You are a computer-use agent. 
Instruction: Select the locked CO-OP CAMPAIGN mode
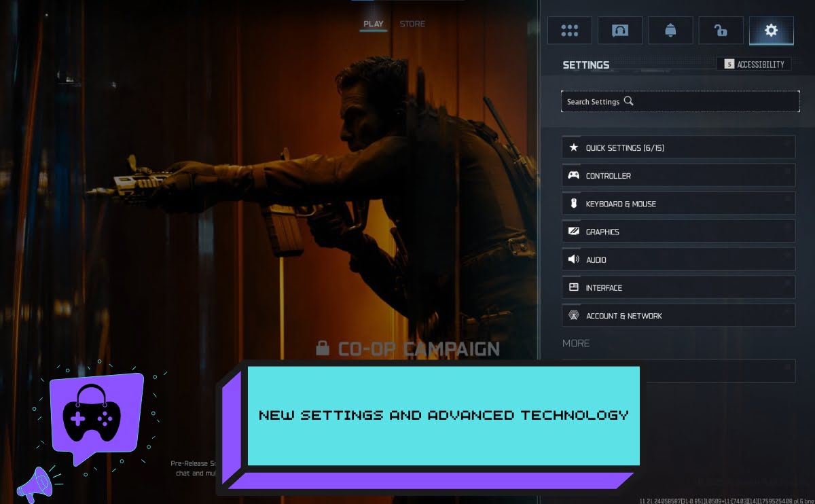coord(408,348)
